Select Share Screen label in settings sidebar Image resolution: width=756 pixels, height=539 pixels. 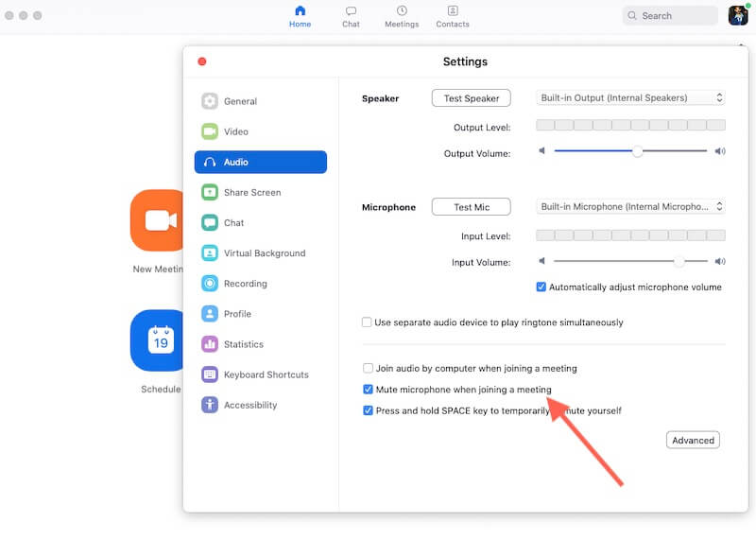point(252,192)
